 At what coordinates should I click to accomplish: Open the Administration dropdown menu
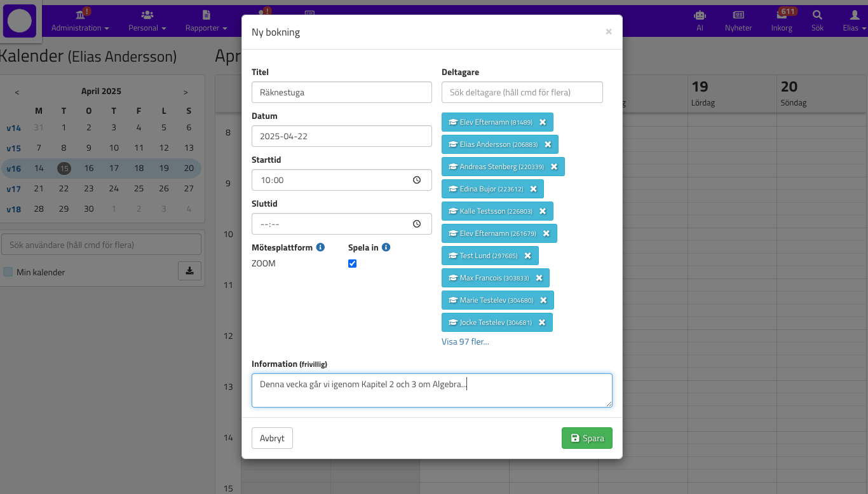(x=80, y=20)
